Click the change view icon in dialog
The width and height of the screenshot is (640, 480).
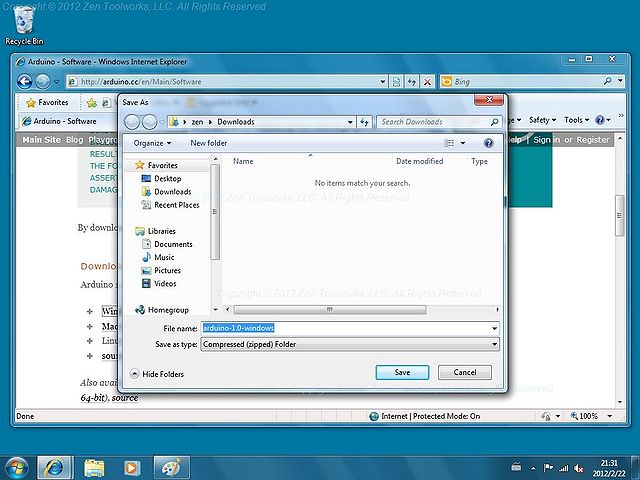[x=449, y=143]
